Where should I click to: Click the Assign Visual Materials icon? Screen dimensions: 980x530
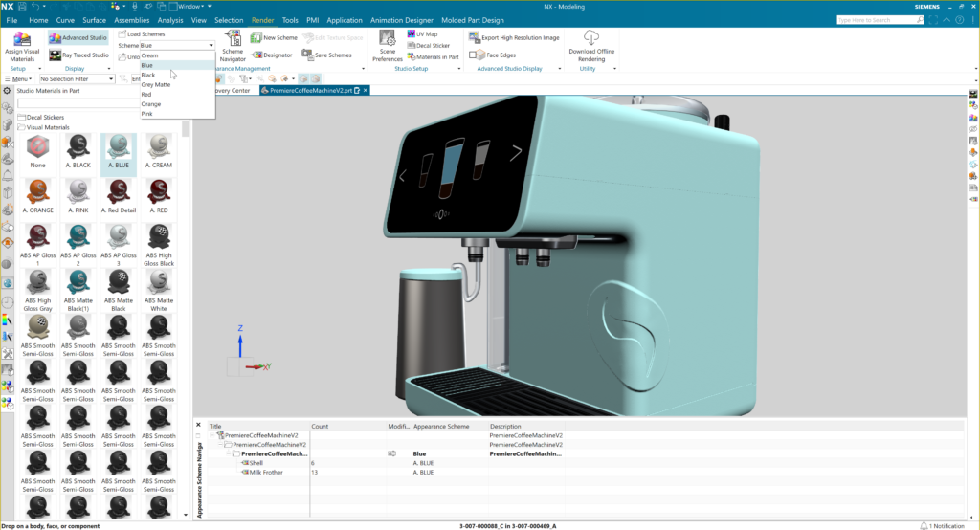pos(24,40)
